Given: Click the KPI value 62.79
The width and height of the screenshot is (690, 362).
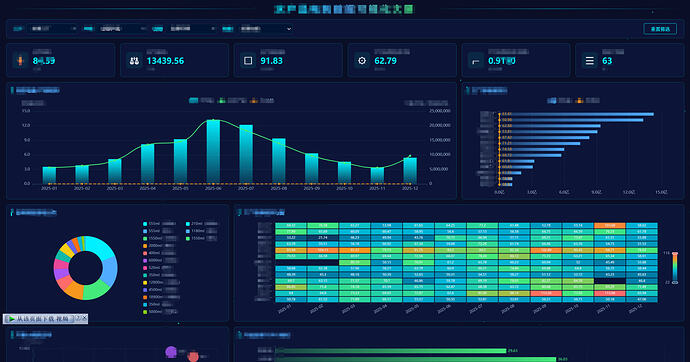Looking at the screenshot, I should pyautogui.click(x=385, y=61).
